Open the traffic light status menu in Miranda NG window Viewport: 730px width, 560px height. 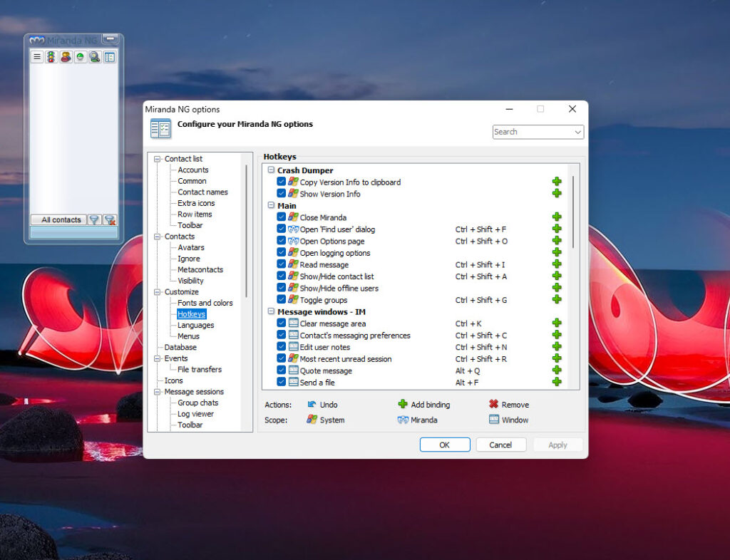coord(51,57)
